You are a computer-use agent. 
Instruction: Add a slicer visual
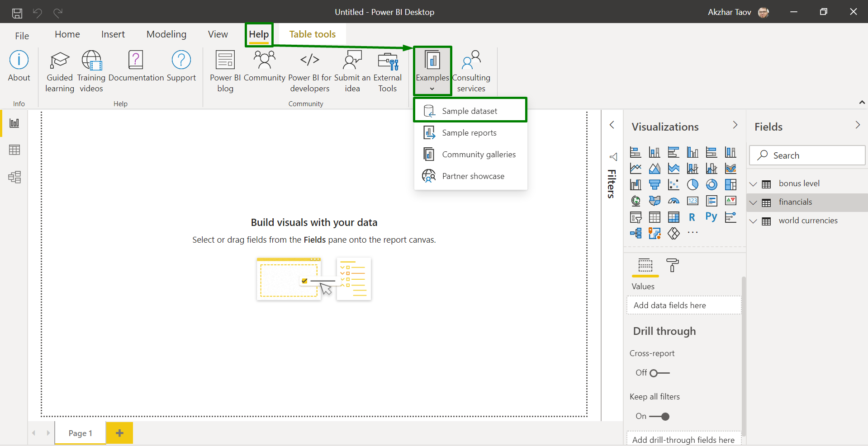click(636, 217)
